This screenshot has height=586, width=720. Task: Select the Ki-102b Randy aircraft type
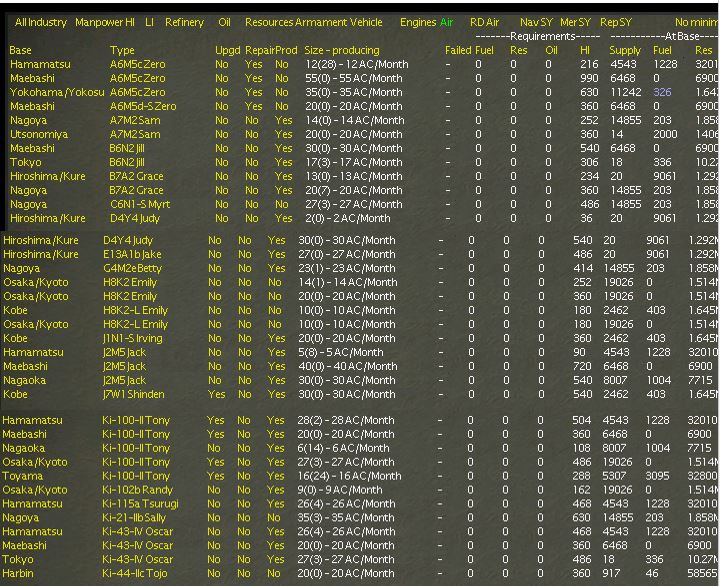click(137, 490)
